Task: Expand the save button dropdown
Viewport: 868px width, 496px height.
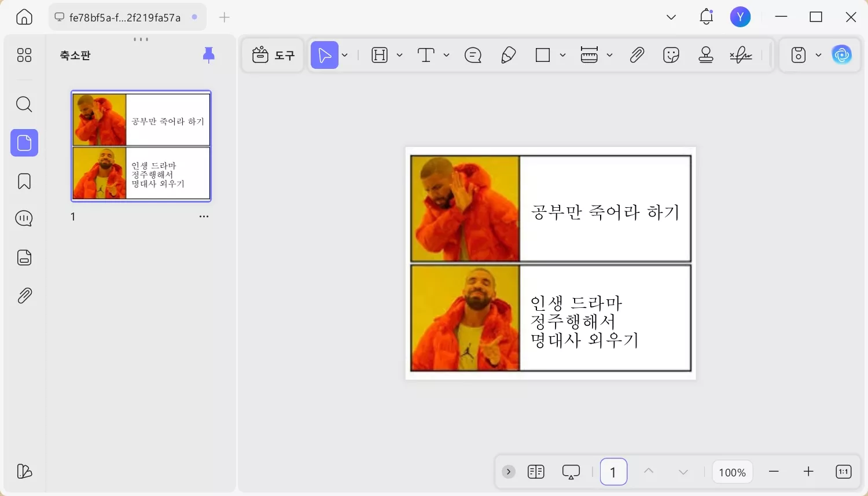Action: (818, 54)
